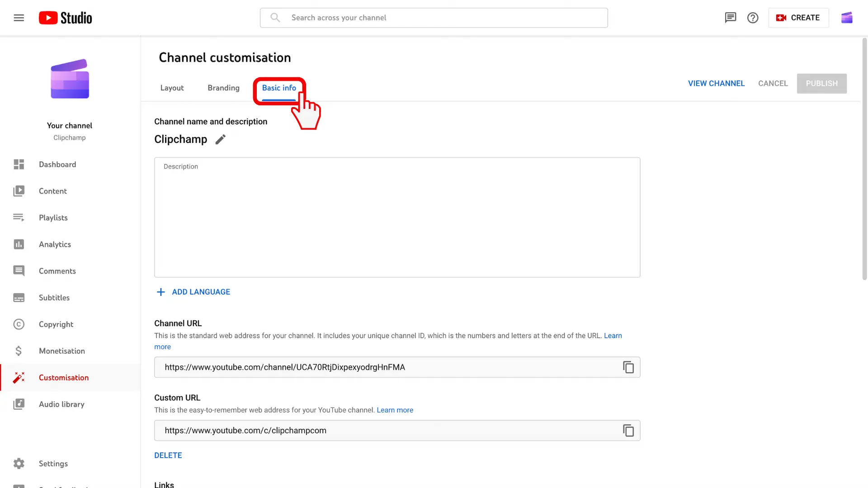Open the Audio library sidebar icon
Image resolution: width=868 pixels, height=488 pixels.
point(19,404)
